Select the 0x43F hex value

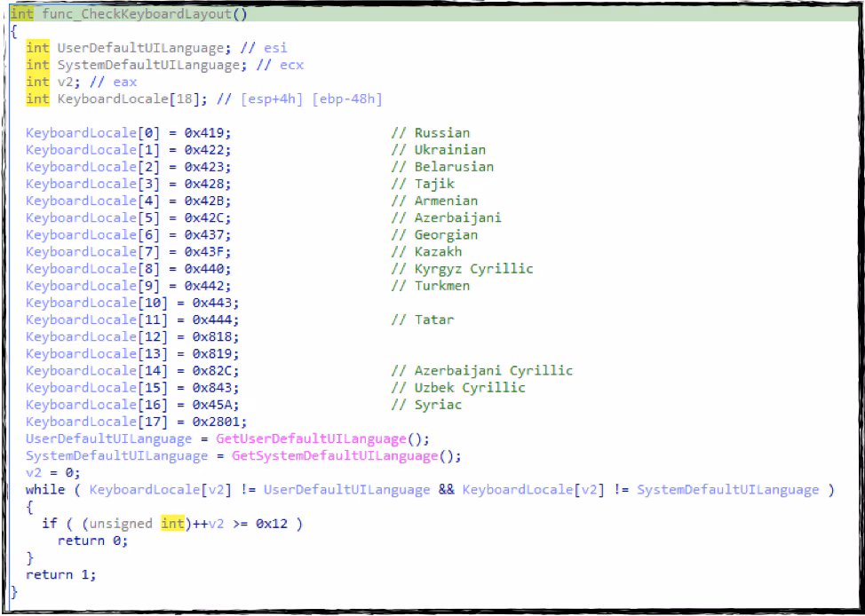(208, 251)
